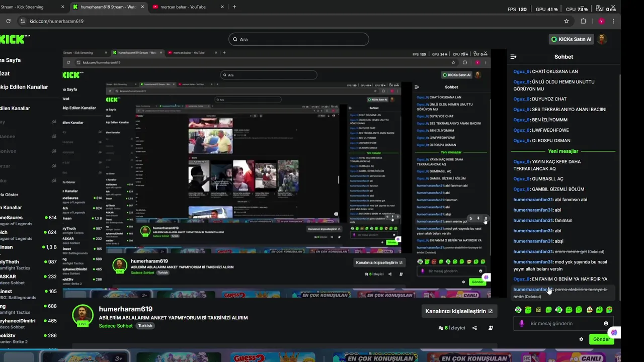Focus the Bir mesaj gönderin input
Image resolution: width=644 pixels, height=362 pixels.
[563, 323]
